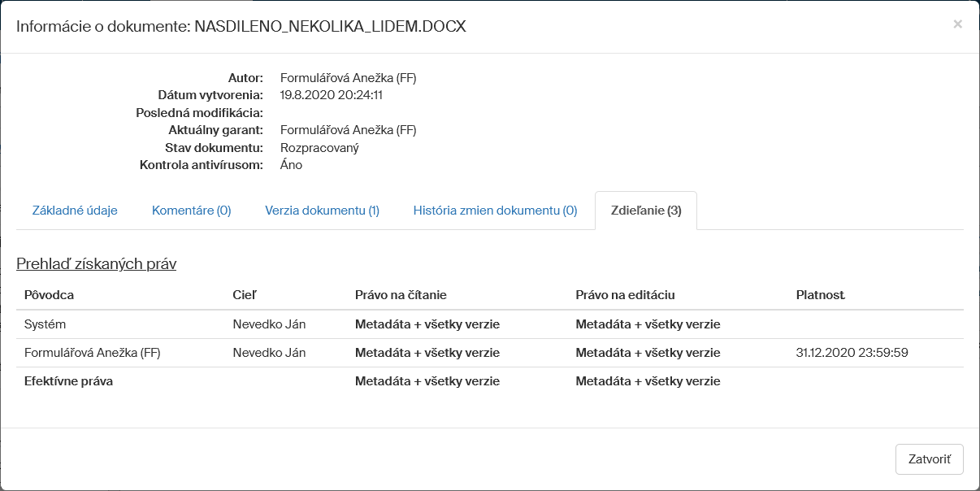Image resolution: width=980 pixels, height=491 pixels.
Task: Open História zmien dokumentu (0) tab
Action: [495, 211]
